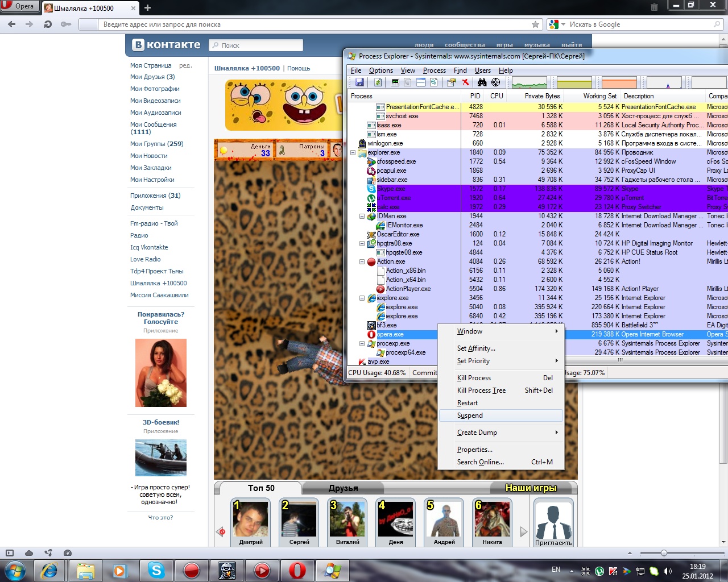Viewport: 728px width, 582px height.
Task: Click the binoculars Find Handle icon
Action: pos(482,82)
